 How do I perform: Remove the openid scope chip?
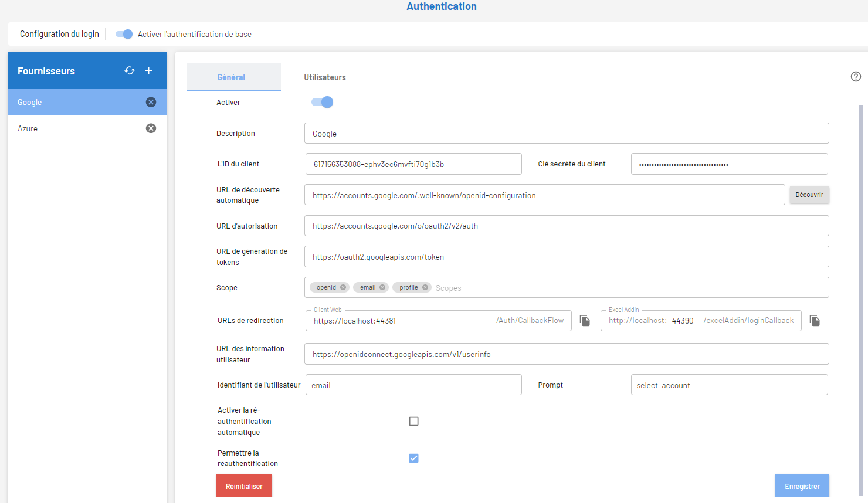(343, 287)
